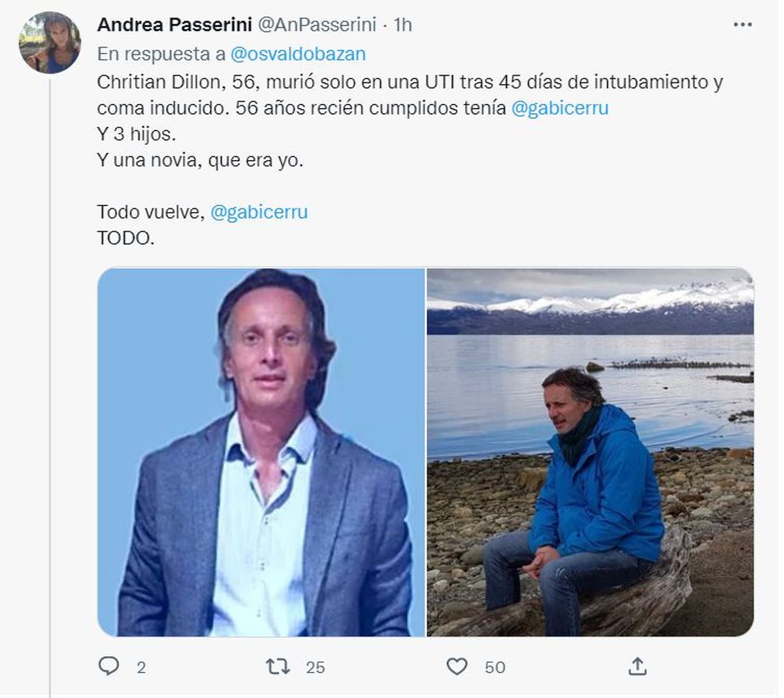The height and width of the screenshot is (698, 784).
Task: Click the reply count showing 2
Action: click(x=141, y=667)
